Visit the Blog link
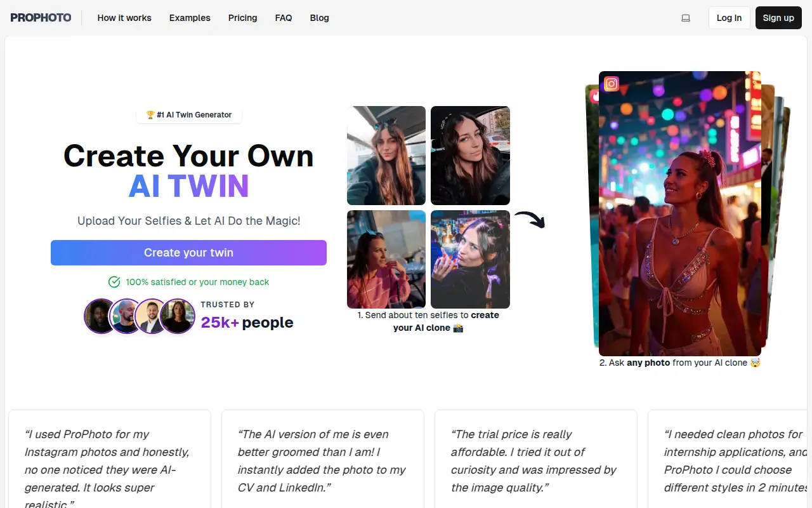 click(x=320, y=18)
